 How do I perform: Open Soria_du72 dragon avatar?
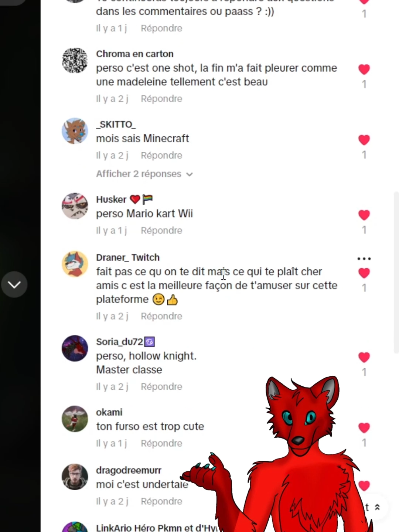pos(75,348)
